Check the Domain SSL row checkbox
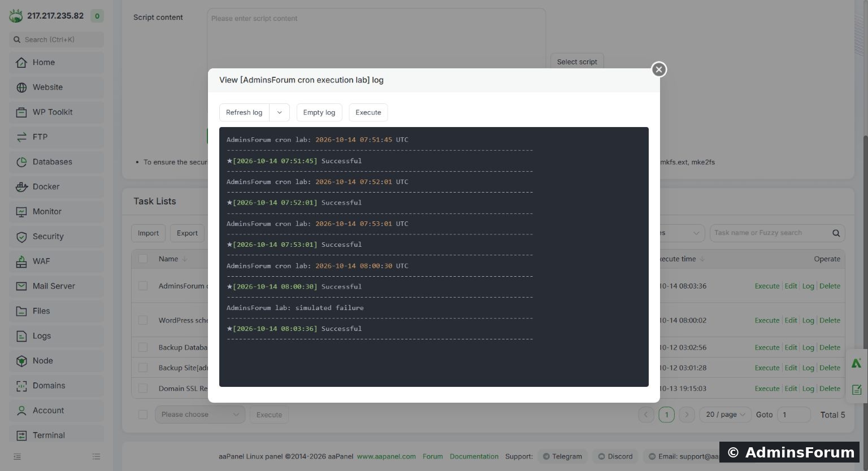The height and width of the screenshot is (471, 868). coord(143,389)
